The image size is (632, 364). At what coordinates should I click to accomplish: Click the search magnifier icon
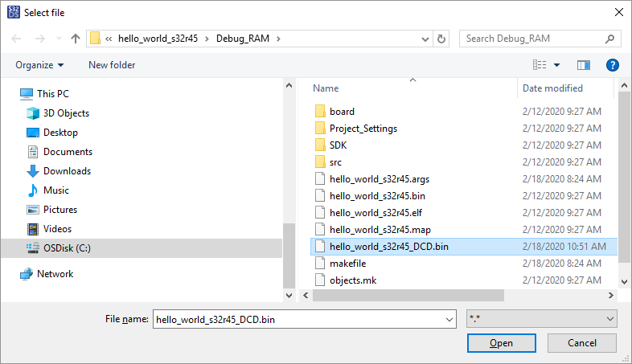pyautogui.click(x=609, y=39)
